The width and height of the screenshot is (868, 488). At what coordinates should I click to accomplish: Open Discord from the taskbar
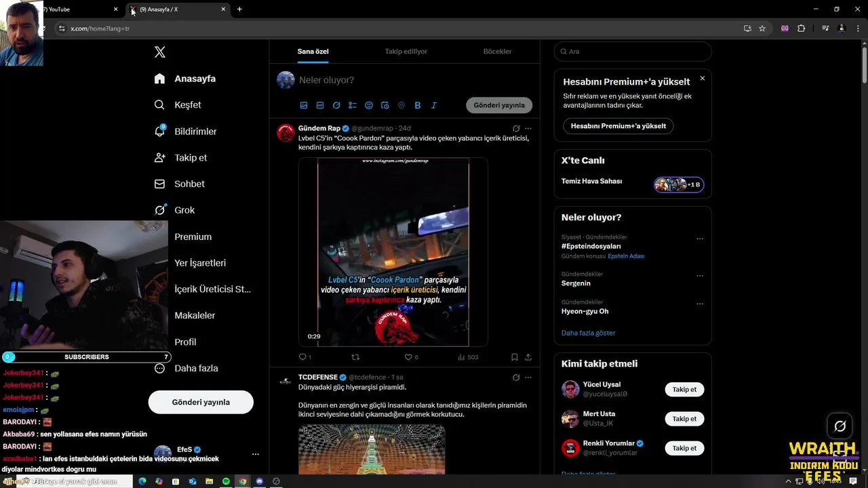pos(259,481)
